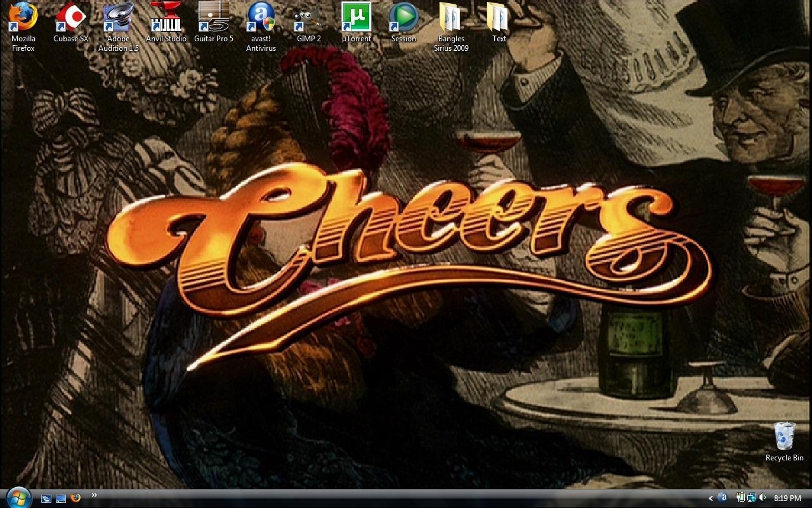Select the Guitar Pro 5 shortcut
The image size is (812, 508).
[213, 18]
